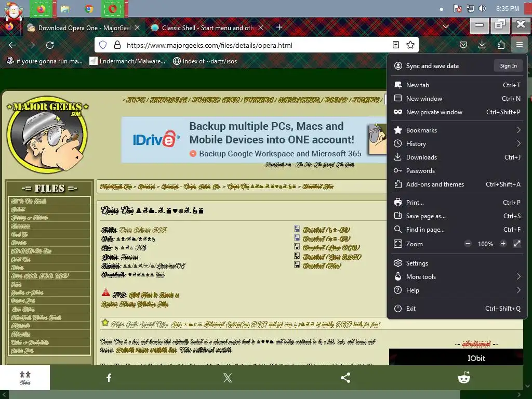Open the extensions puzzle icon

point(501,45)
